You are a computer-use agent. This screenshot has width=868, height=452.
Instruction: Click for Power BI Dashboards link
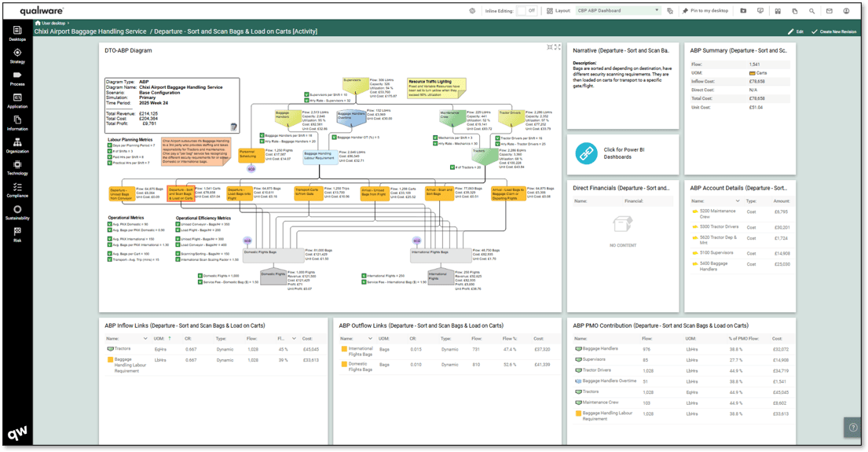[623, 153]
